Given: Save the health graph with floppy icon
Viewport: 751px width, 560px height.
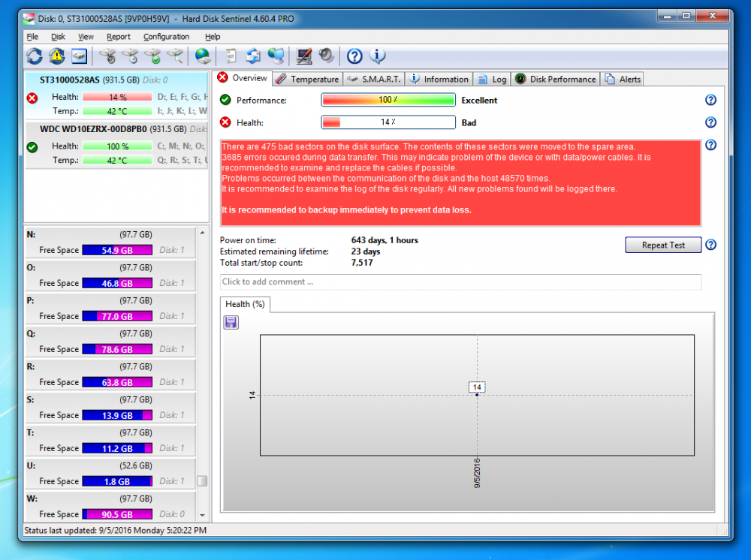Looking at the screenshot, I should pos(231,322).
